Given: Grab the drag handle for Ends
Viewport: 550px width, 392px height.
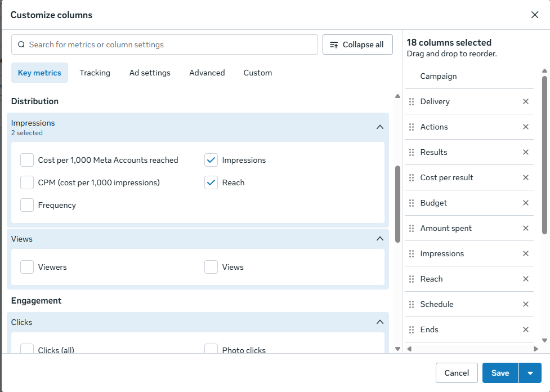Looking at the screenshot, I should click(412, 329).
